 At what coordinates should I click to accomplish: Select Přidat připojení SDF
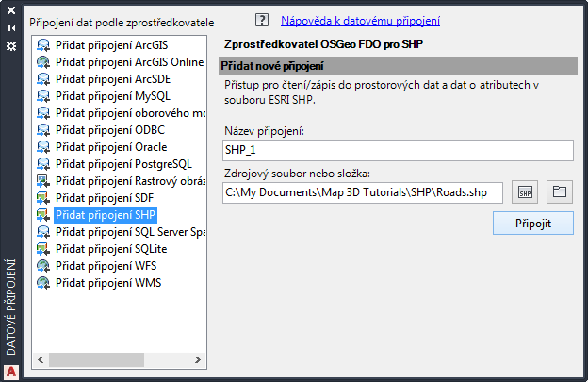point(105,198)
